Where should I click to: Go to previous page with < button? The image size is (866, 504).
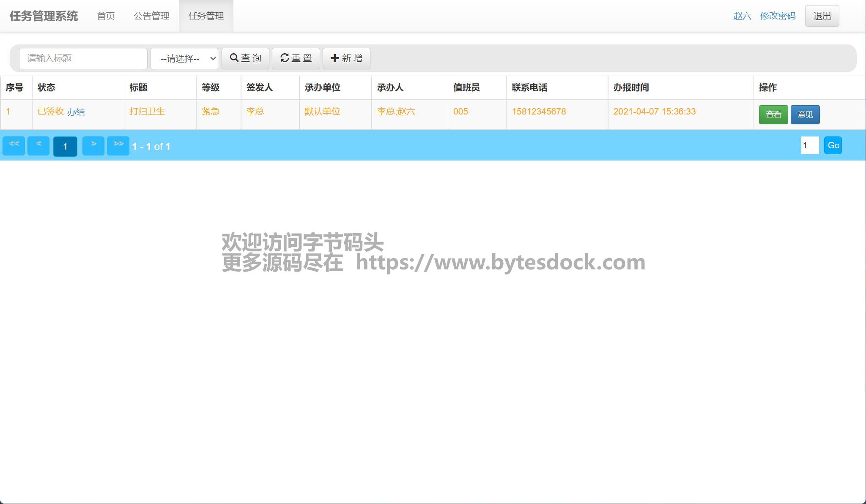coord(38,146)
